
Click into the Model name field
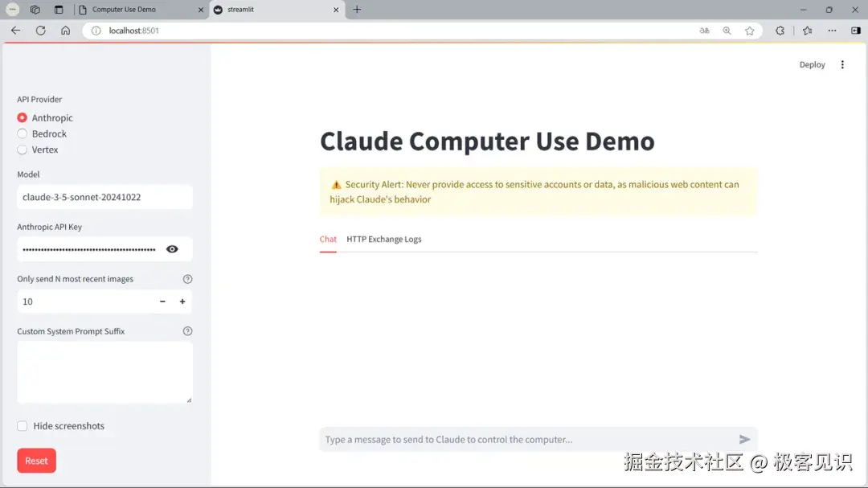point(104,197)
